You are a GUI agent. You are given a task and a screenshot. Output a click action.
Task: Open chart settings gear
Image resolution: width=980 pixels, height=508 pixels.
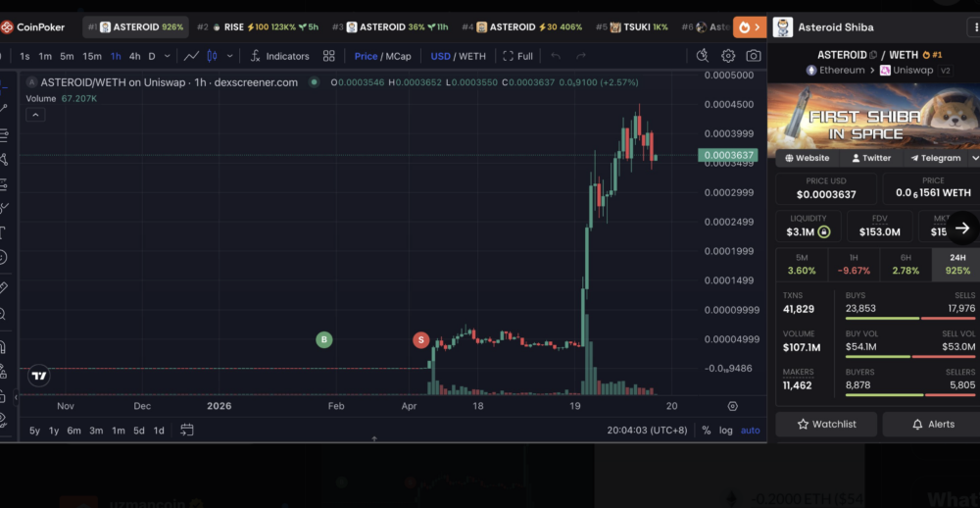728,56
